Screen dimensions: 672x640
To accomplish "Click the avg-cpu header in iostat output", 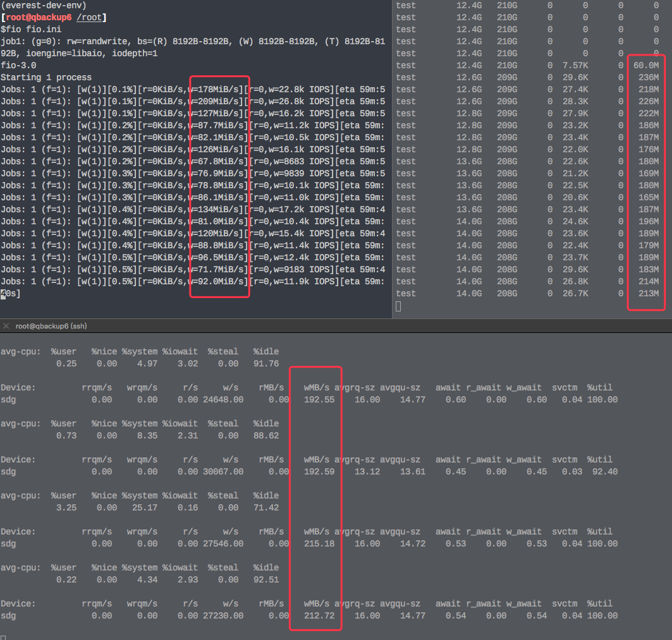I will click(20, 351).
